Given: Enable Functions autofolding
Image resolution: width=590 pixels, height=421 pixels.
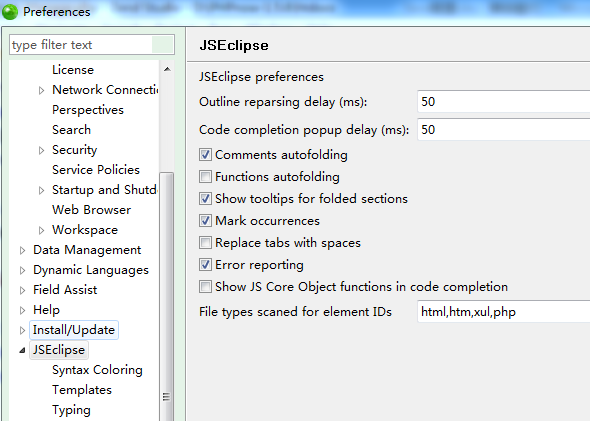Looking at the screenshot, I should (x=205, y=176).
